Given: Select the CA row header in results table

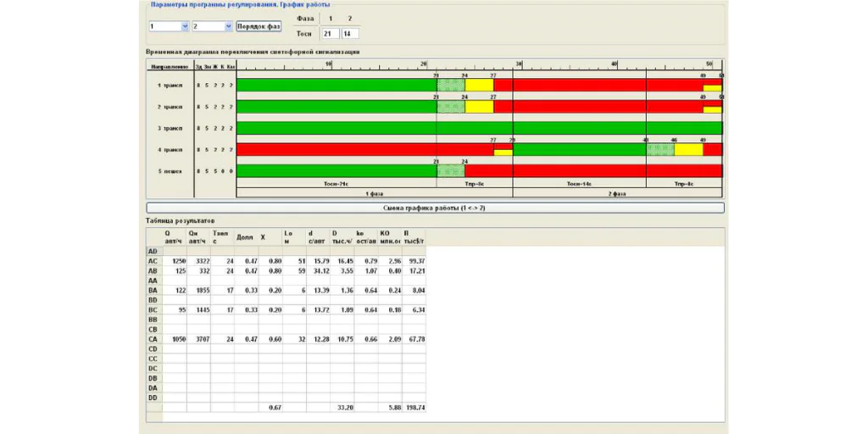Looking at the screenshot, I should click(x=153, y=338).
